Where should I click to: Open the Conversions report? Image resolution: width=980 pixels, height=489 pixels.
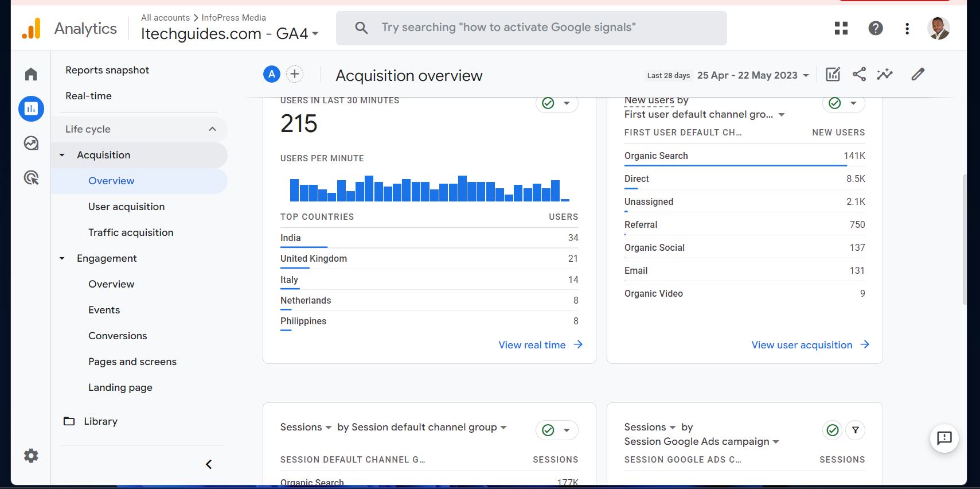coord(118,336)
